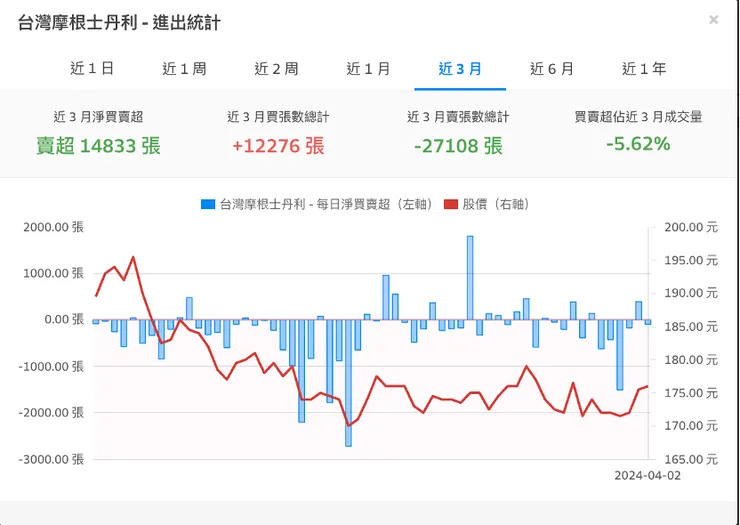Click the 2024-04-02 date label

pyautogui.click(x=648, y=475)
